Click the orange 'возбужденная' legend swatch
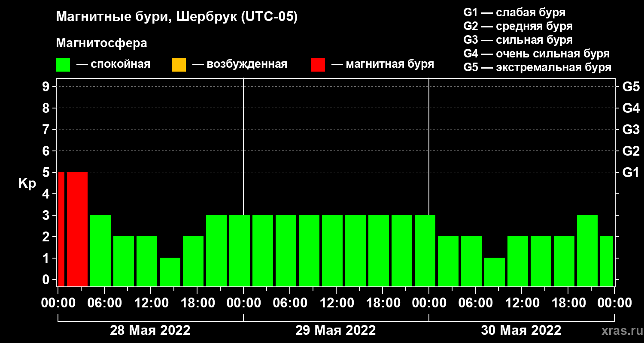 (x=179, y=65)
